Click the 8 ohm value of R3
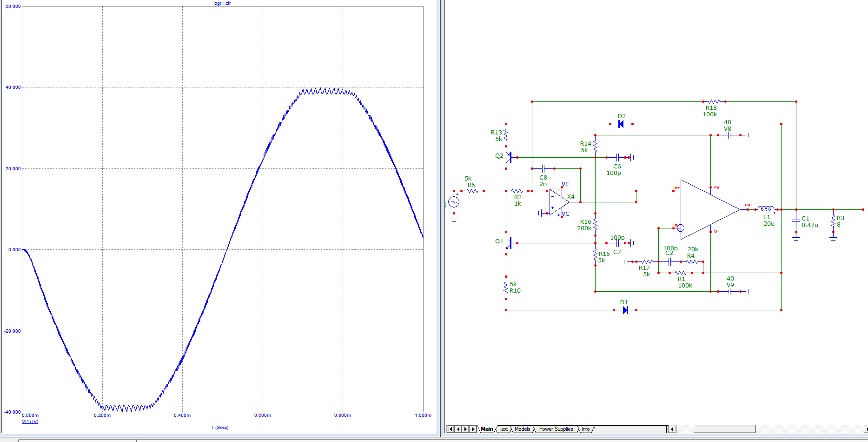The width and height of the screenshot is (868, 442). click(839, 224)
